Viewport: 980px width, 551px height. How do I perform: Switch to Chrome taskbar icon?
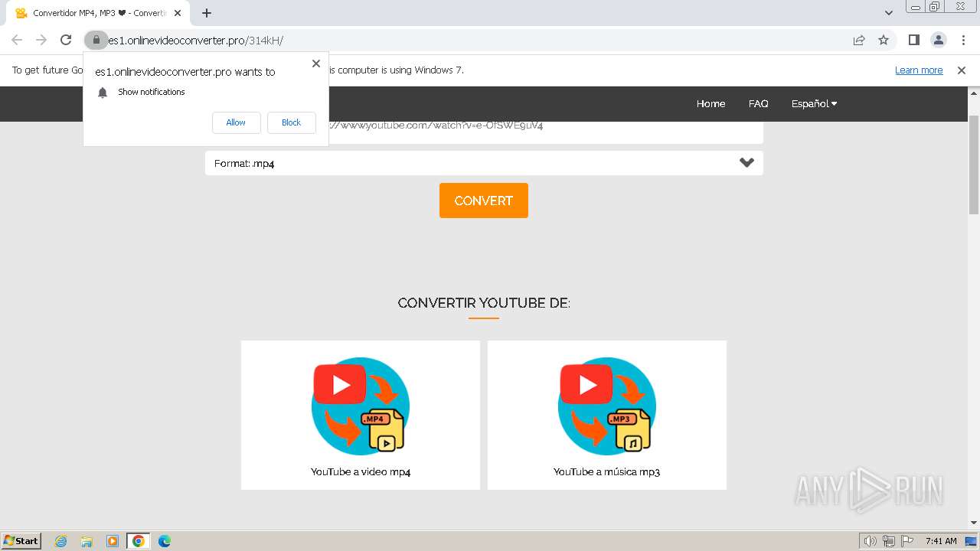click(x=139, y=541)
